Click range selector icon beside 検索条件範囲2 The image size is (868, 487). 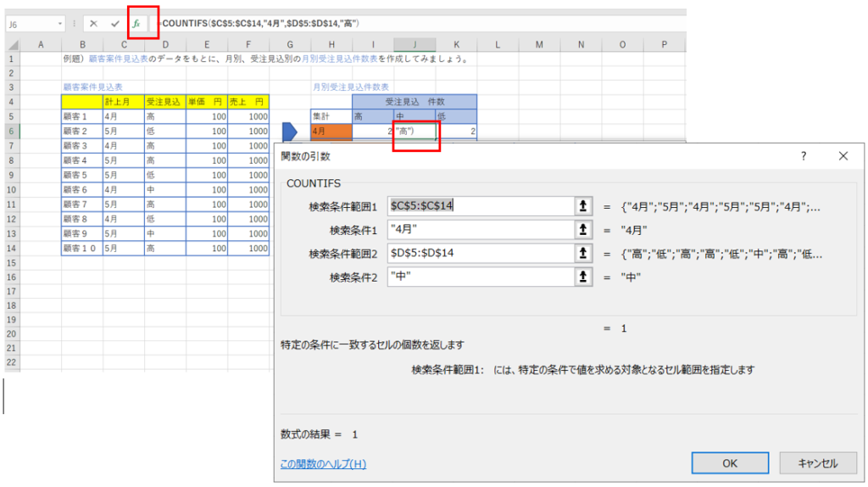[583, 253]
